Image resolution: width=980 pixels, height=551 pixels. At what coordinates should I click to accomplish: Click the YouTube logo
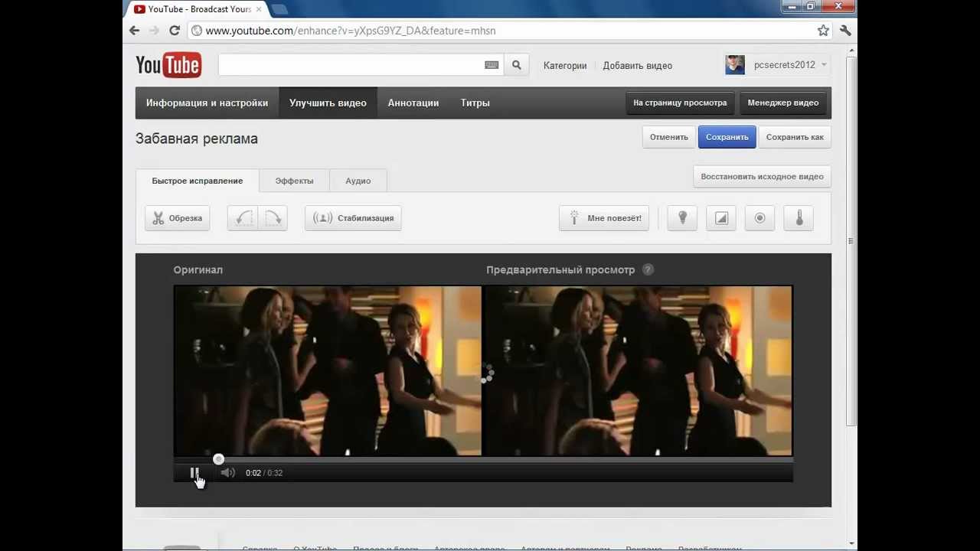168,65
